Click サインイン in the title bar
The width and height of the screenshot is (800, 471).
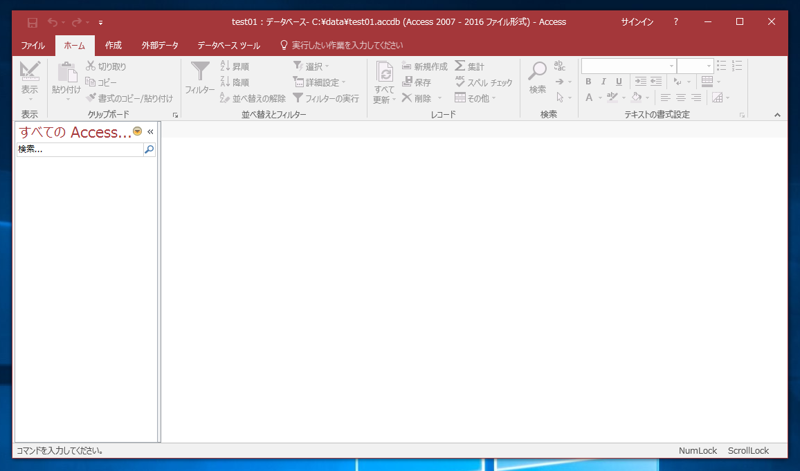(637, 22)
